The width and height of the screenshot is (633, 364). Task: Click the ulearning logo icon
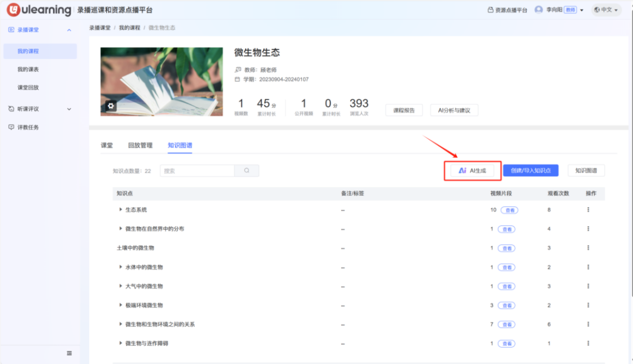click(14, 10)
